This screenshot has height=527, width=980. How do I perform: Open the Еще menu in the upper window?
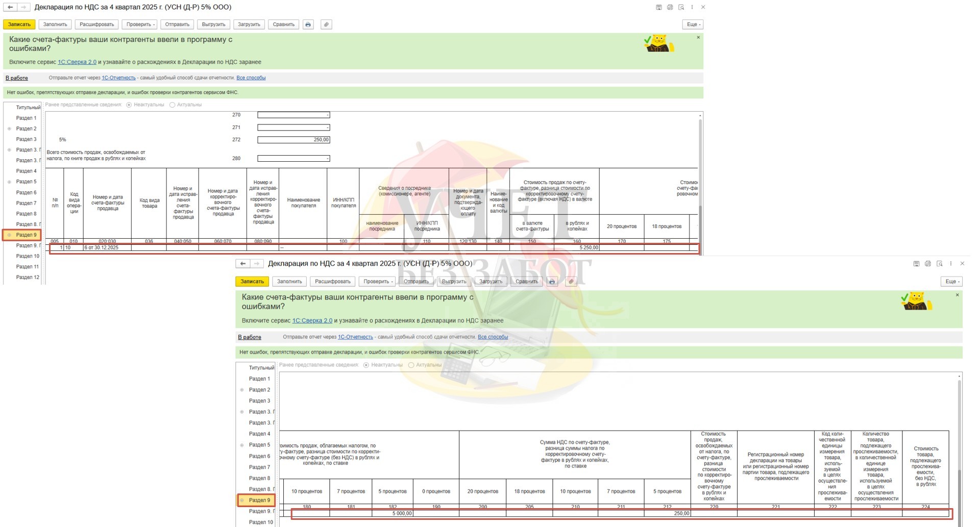[x=693, y=24]
